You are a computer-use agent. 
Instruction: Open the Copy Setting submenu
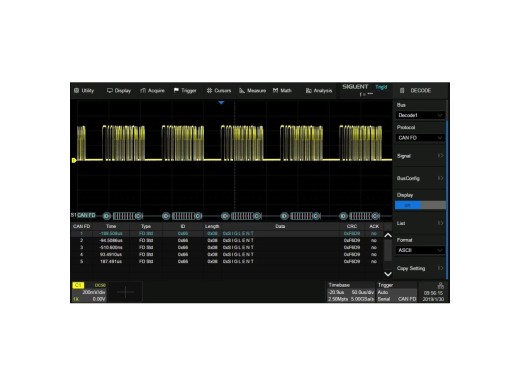tap(420, 268)
